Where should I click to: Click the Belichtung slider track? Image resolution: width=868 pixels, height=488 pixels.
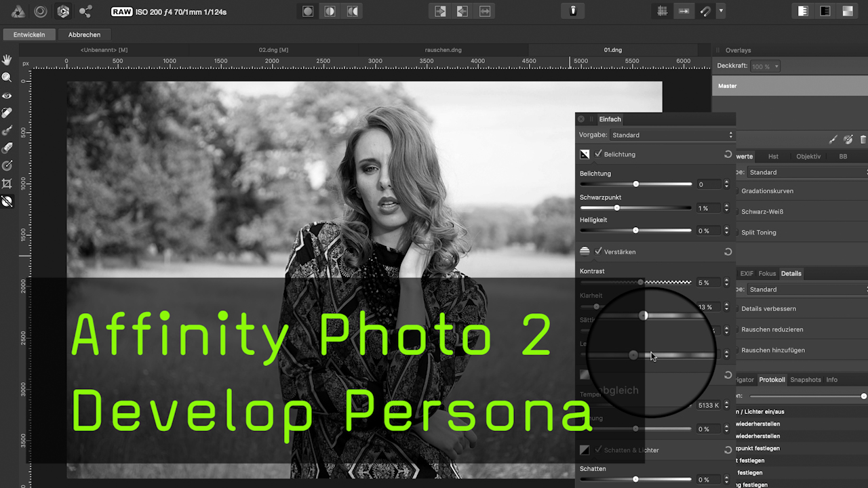tap(636, 184)
